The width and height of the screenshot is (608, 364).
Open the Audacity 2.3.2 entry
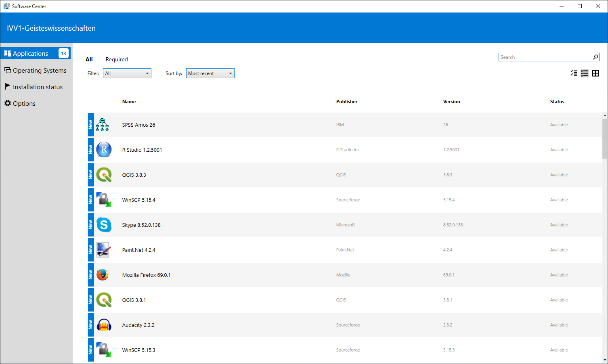pos(345,325)
